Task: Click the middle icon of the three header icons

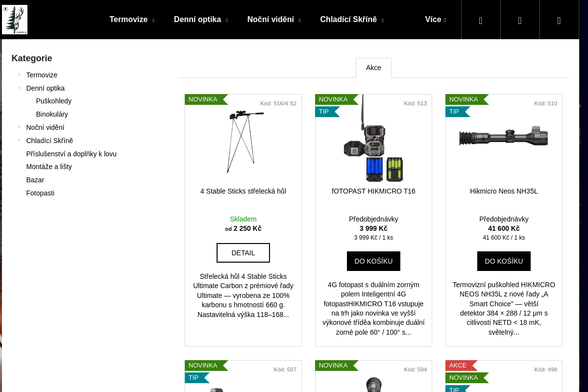Action: [x=520, y=20]
